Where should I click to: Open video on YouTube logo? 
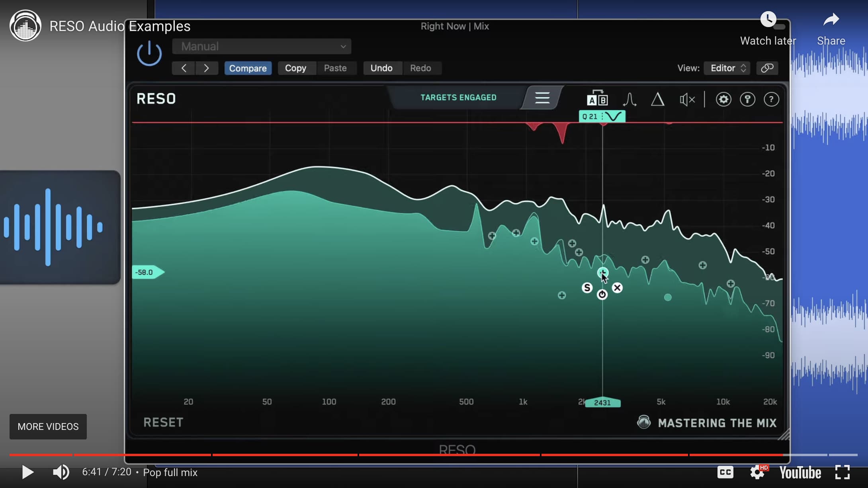click(x=800, y=473)
